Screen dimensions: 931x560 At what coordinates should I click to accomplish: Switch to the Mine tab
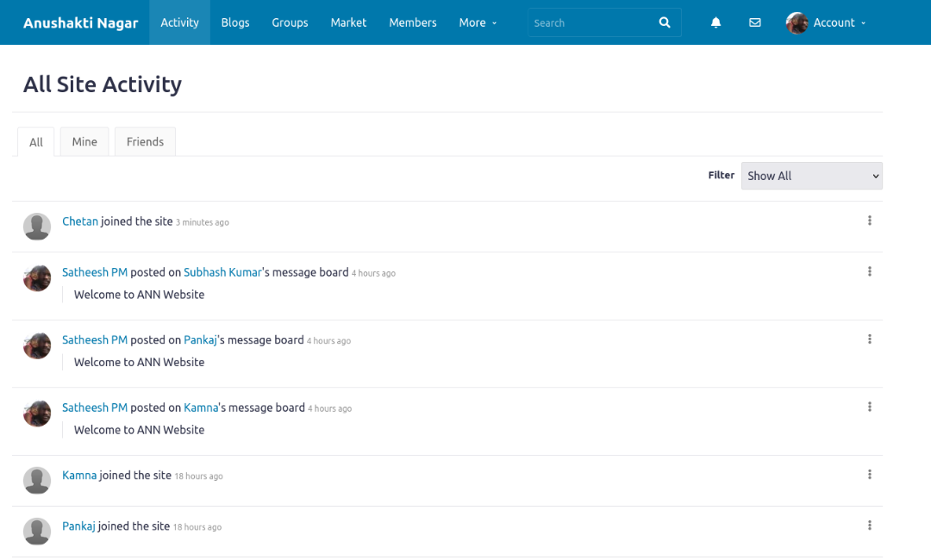(x=84, y=141)
